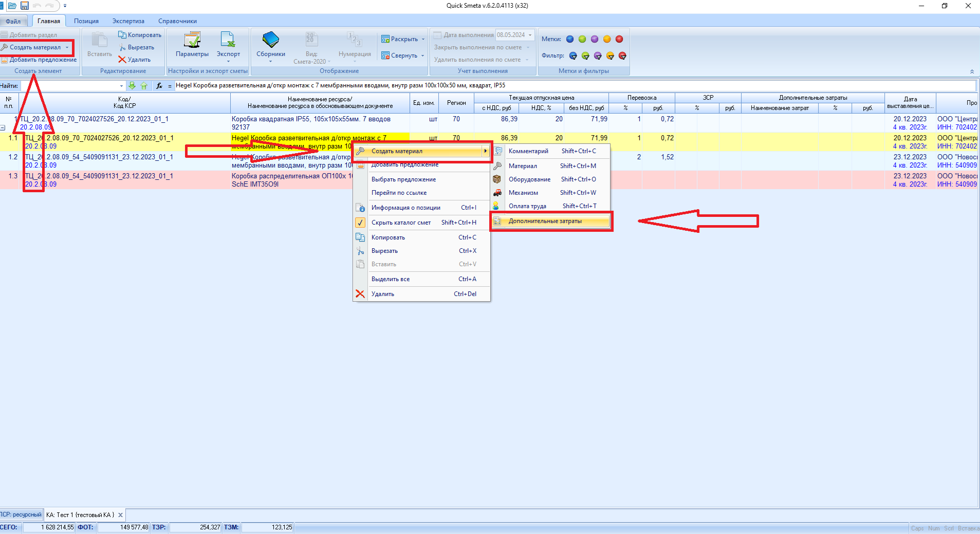
Task: Click the Регион column header
Action: click(x=456, y=103)
